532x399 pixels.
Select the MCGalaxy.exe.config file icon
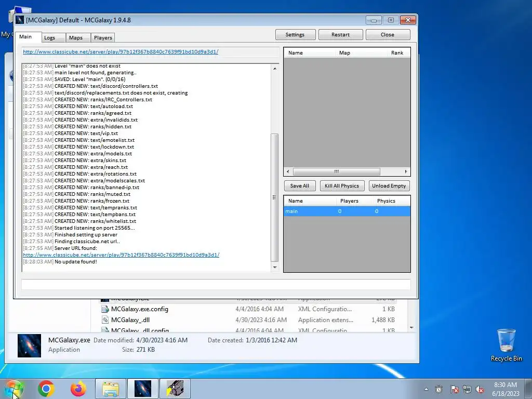point(105,309)
